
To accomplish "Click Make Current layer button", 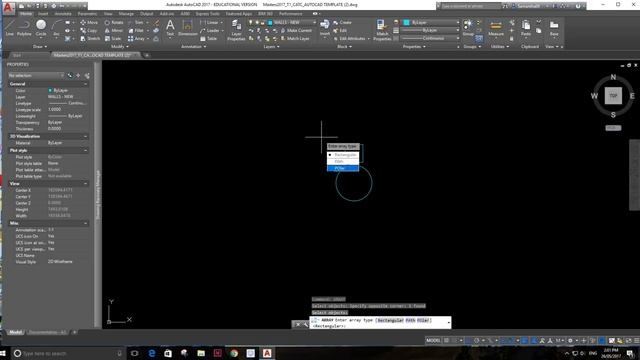I will (296, 31).
